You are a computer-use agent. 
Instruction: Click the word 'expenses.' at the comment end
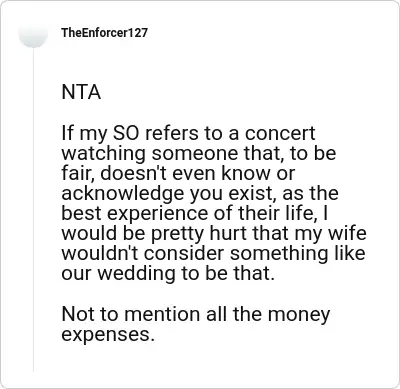click(108, 335)
